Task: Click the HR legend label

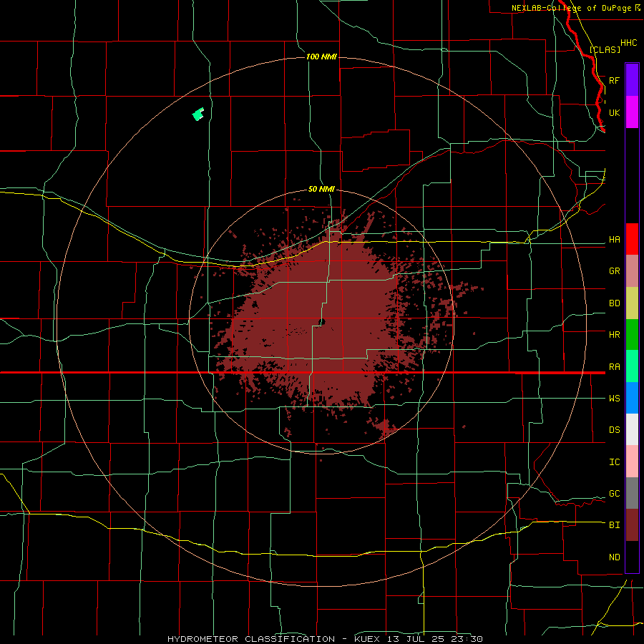Action: click(x=614, y=335)
